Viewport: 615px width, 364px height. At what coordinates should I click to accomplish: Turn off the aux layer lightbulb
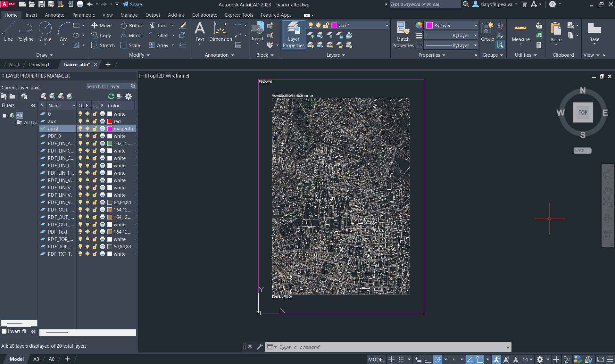80,121
